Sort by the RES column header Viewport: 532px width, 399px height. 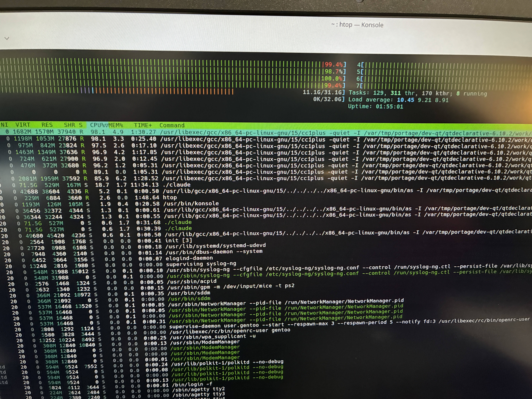[47, 125]
